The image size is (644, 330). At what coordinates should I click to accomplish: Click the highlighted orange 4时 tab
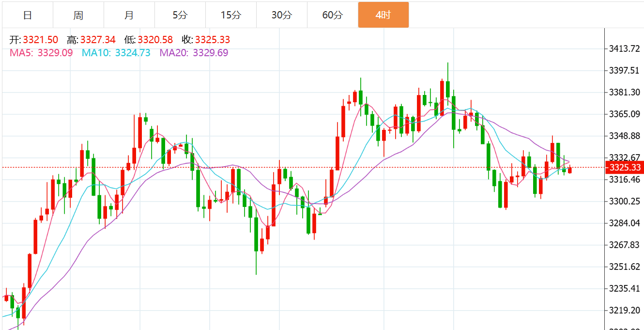pos(383,15)
